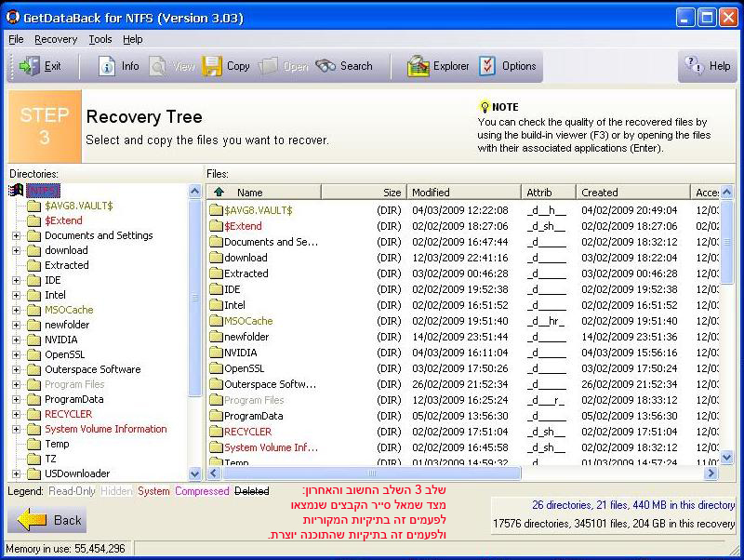Click download row in files list

click(x=463, y=258)
